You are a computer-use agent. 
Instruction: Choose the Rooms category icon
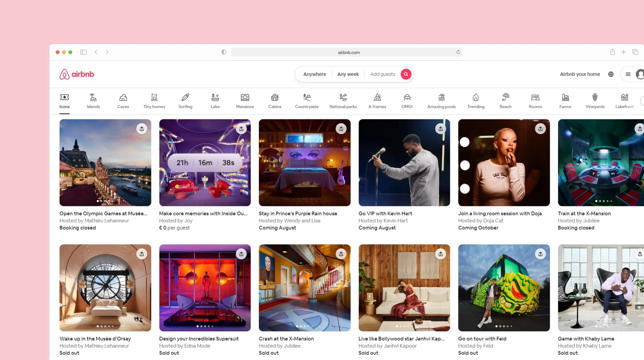point(535,97)
